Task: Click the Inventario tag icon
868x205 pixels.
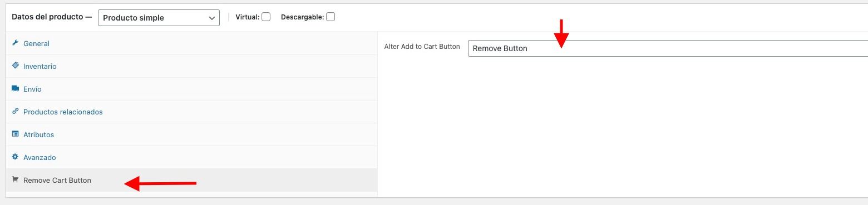Action: (16, 66)
